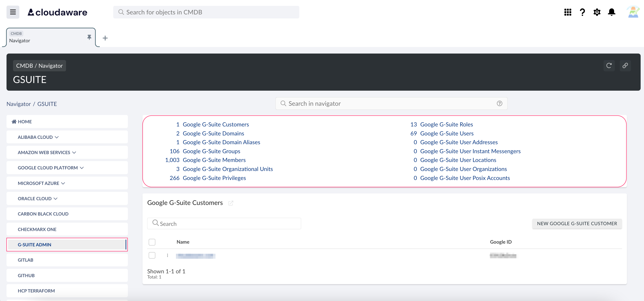Open Google G-Suite Domains link

(213, 133)
